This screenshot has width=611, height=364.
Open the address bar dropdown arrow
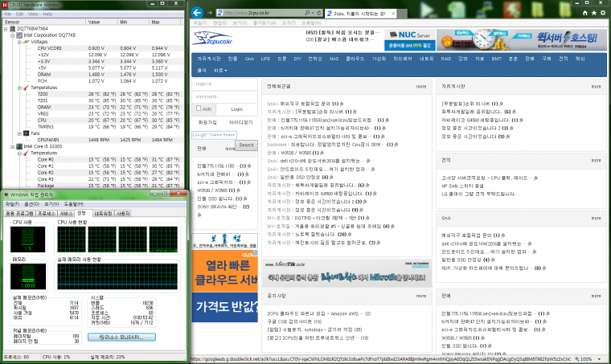(314, 13)
